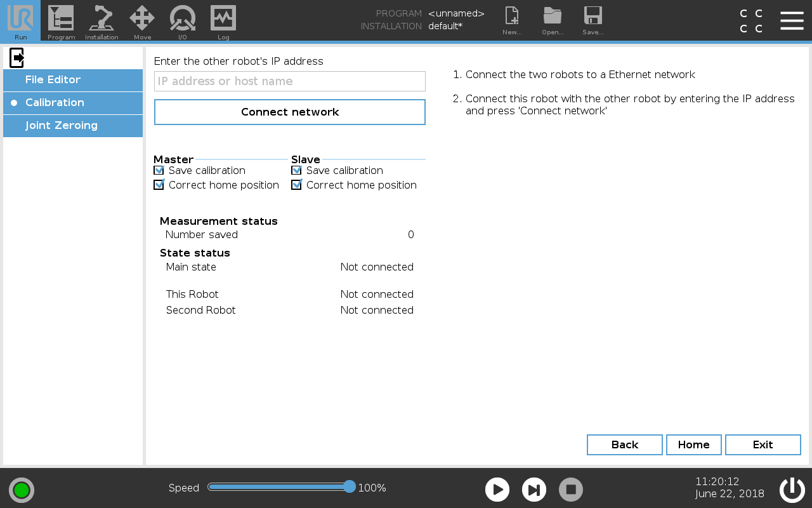Open the Move screen
This screenshot has height=508, width=812.
142,20
